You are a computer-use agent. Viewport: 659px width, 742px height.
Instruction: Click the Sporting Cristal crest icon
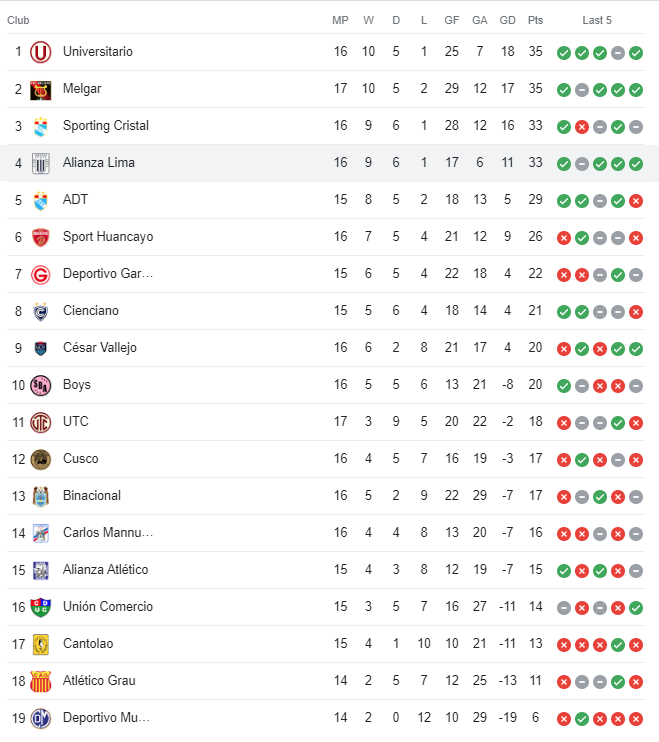(x=40, y=126)
